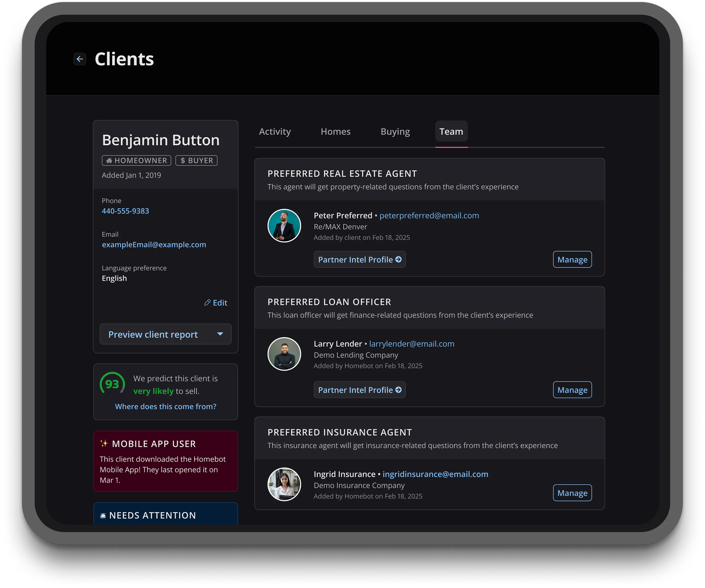Viewport: 705px width, 588px height.
Task: Click the bell icon beside Needs Attention
Action: pos(103,516)
